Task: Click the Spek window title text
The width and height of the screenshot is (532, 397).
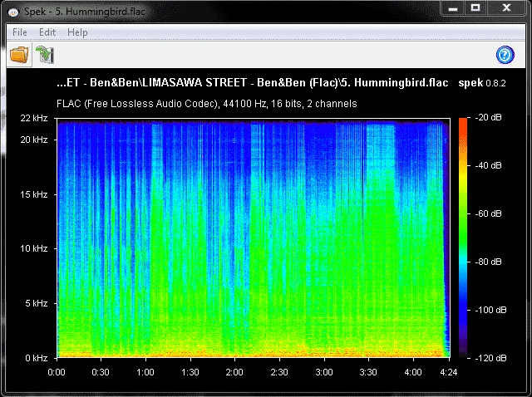Action: pos(85,12)
